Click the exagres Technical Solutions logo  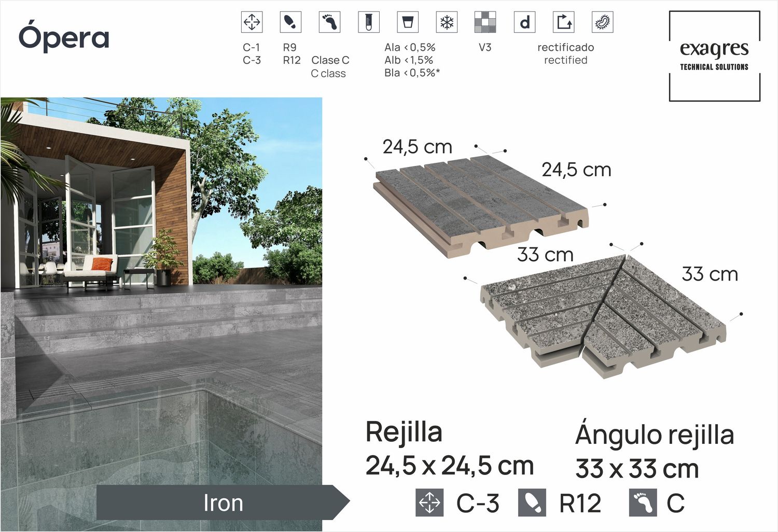tap(714, 56)
